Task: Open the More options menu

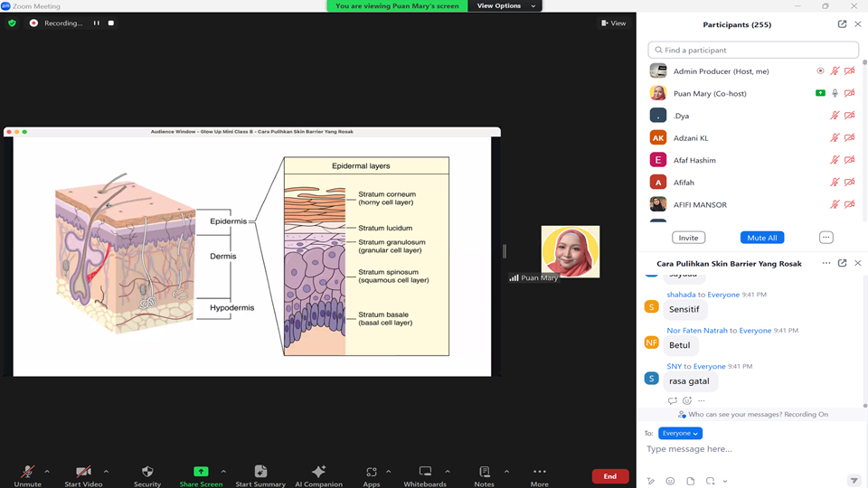Action: tap(540, 476)
